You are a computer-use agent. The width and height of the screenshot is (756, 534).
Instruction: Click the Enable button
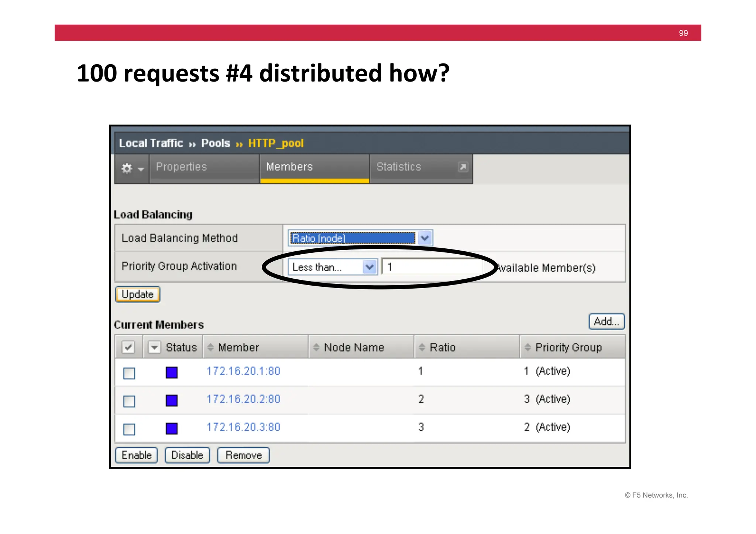pyautogui.click(x=137, y=455)
